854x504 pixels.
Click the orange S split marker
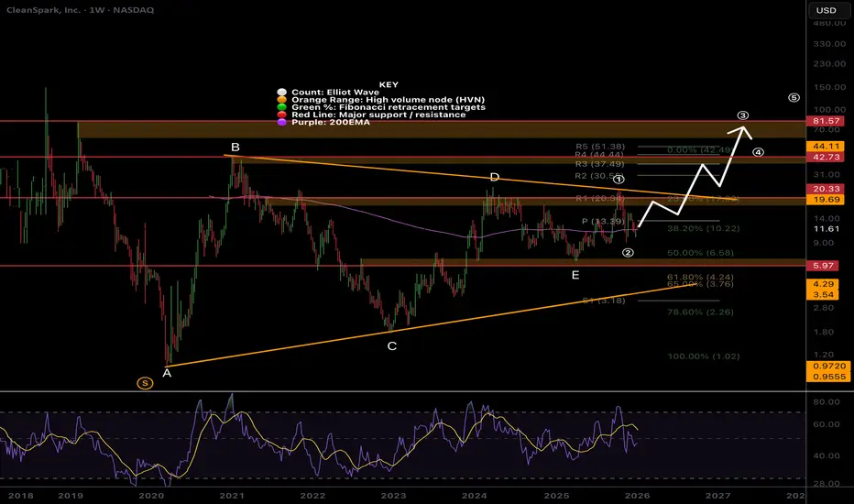pyautogui.click(x=145, y=383)
